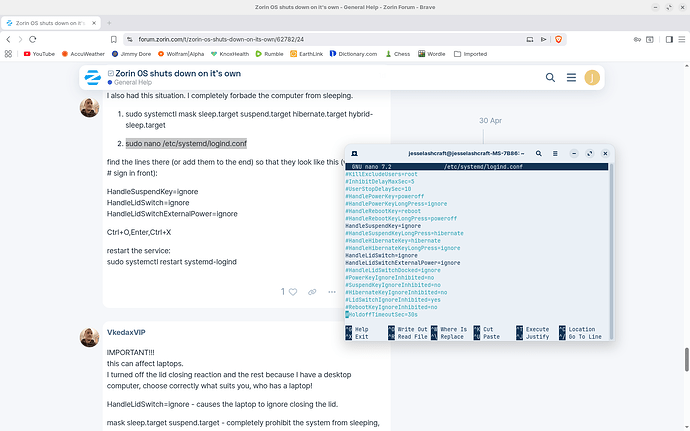
Task: Search the Zorin forum
Action: coord(550,77)
